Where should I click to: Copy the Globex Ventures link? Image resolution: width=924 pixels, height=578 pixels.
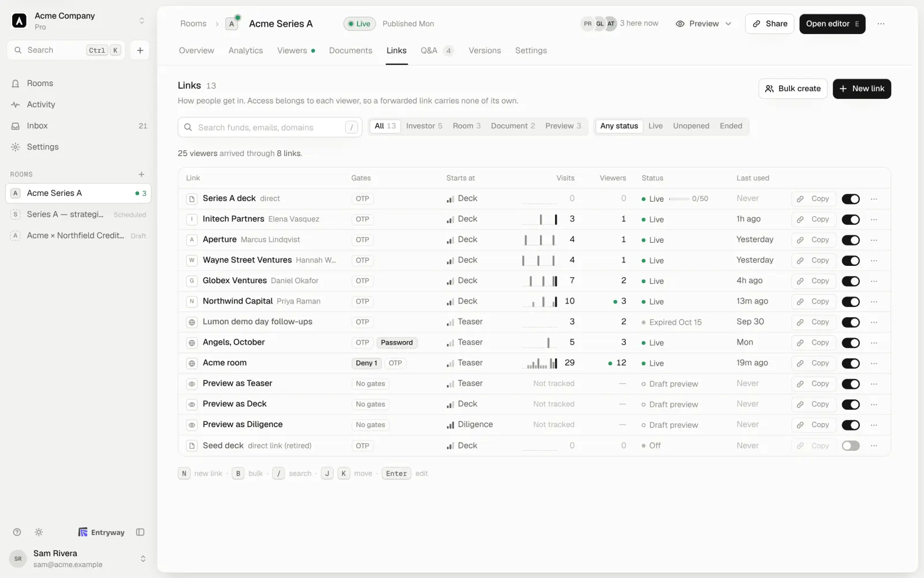[814, 281]
